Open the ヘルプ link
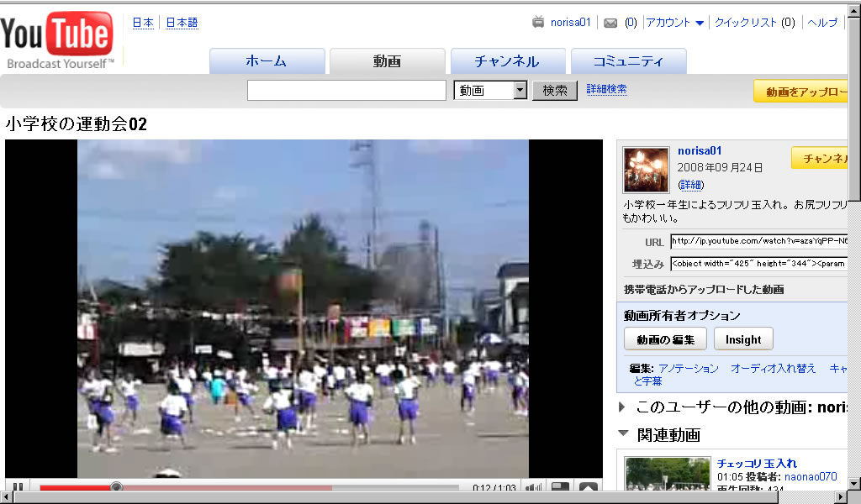The image size is (861, 504). 822,23
